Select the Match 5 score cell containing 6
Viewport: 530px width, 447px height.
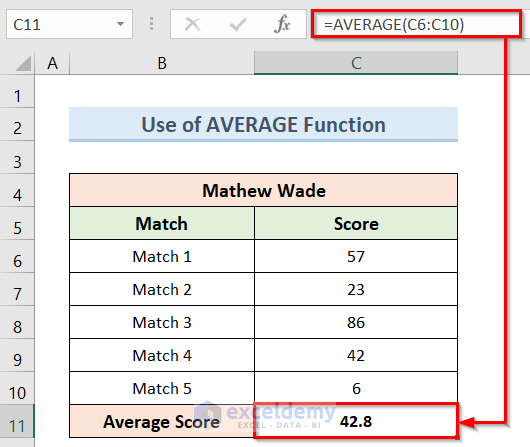356,388
